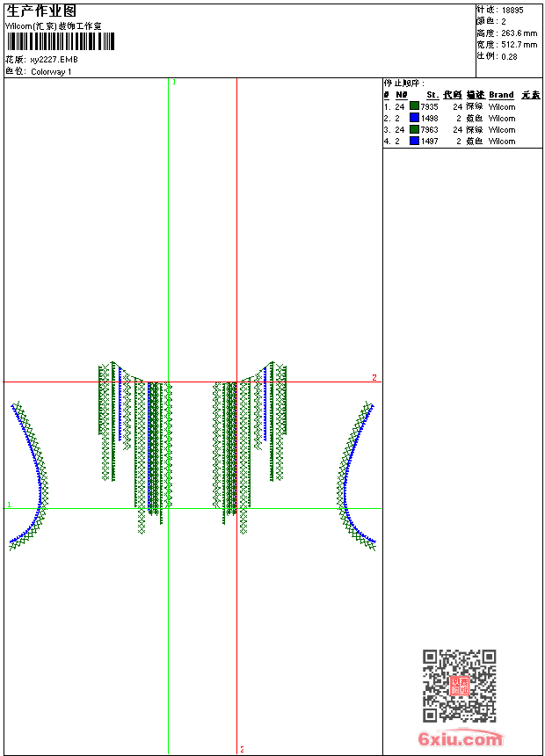Click the 6xiu.com watermark logo

[461, 739]
